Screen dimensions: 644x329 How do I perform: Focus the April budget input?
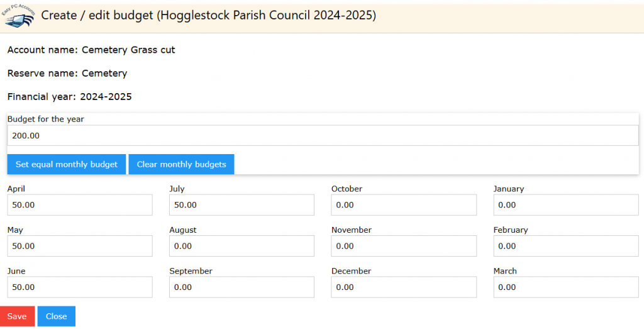click(80, 205)
